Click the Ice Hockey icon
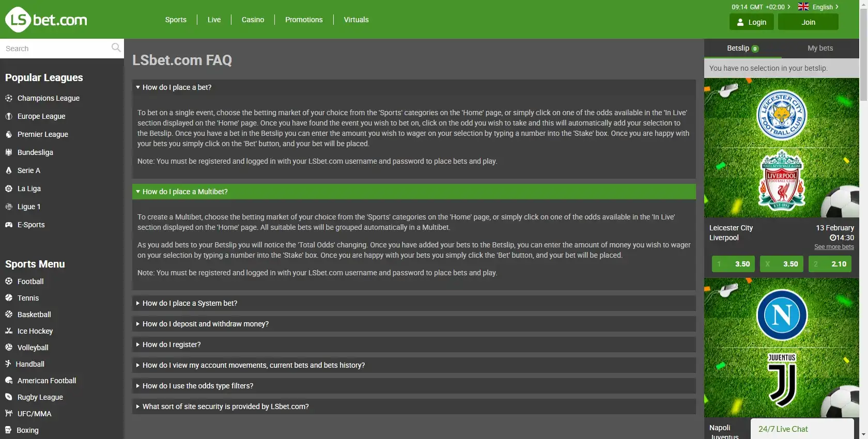The width and height of the screenshot is (868, 439). [9, 331]
